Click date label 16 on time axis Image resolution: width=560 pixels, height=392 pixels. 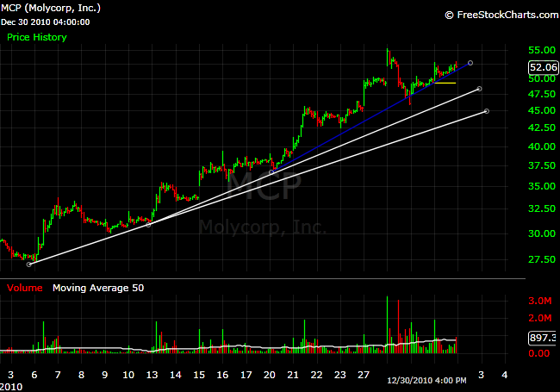pyautogui.click(x=222, y=376)
